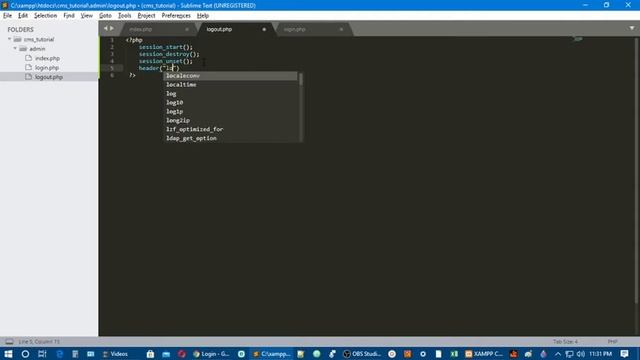Open the Videos taskbar window

pyautogui.click(x=116, y=354)
